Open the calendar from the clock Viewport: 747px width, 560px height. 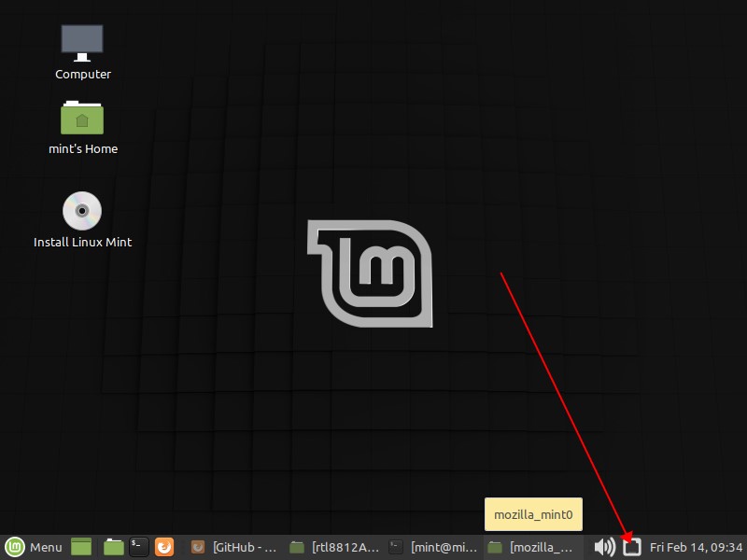(x=696, y=547)
